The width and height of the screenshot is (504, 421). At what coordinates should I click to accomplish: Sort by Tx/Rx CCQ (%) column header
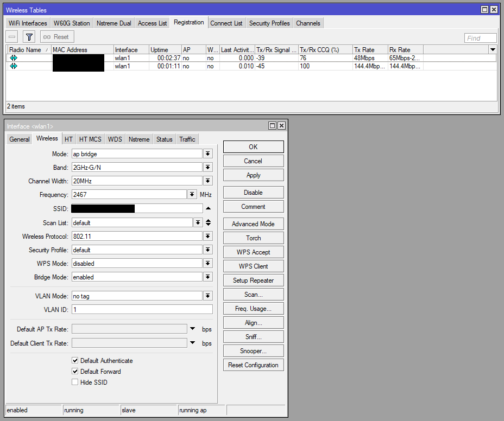[x=325, y=50]
